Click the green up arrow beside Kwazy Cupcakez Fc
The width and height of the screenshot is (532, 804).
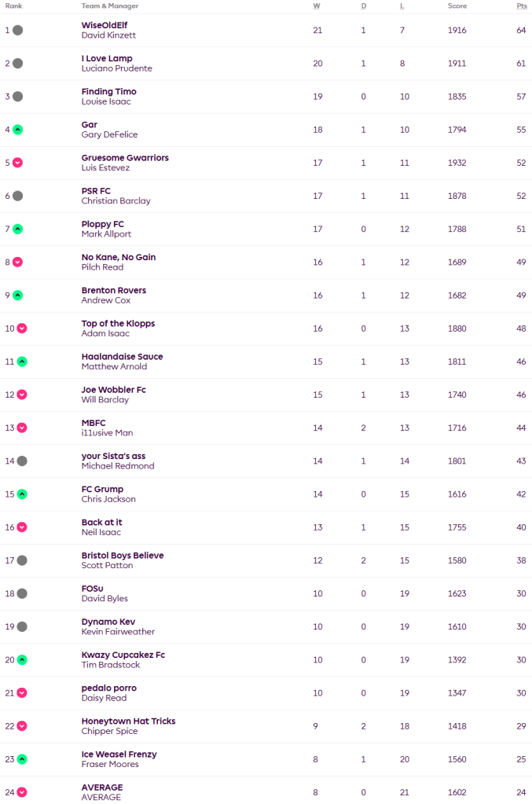click(22, 659)
